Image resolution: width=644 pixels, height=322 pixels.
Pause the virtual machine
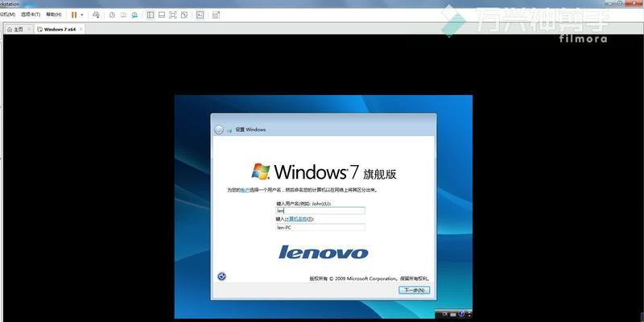click(x=74, y=14)
